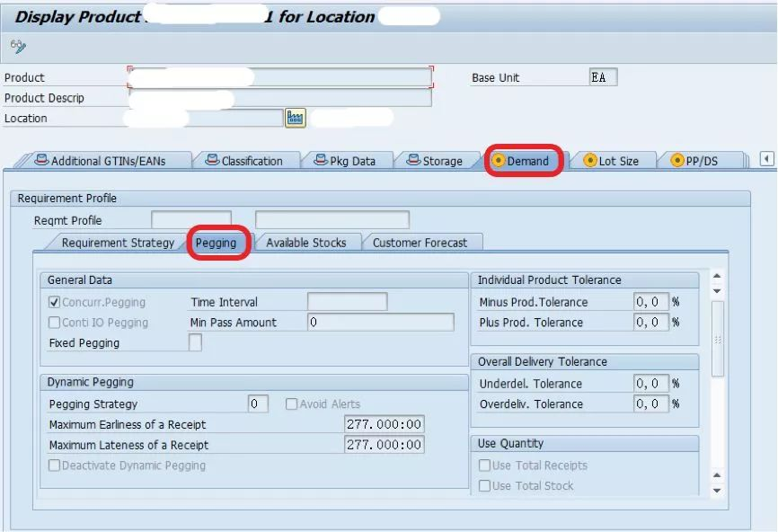Click the Individual Product Tolerance header
Image resolution: width=778 pixels, height=532 pixels.
585,279
